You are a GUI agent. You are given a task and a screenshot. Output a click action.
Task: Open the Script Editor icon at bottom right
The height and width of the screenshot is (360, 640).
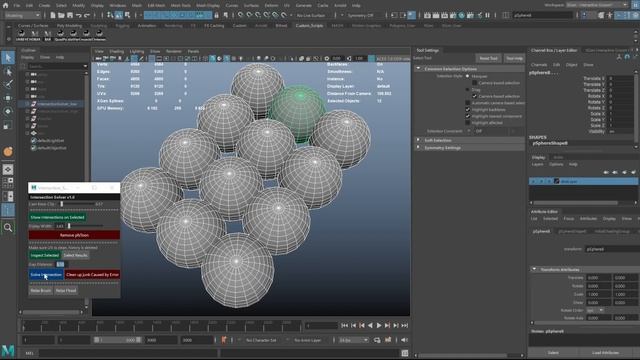click(404, 353)
